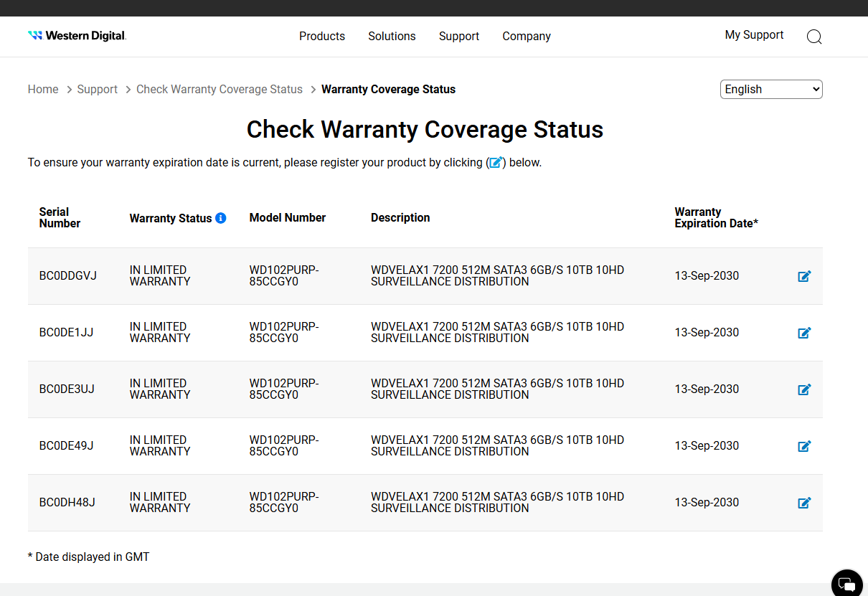Click expiration date for BC0DE49J
The image size is (868, 596).
pyautogui.click(x=707, y=446)
